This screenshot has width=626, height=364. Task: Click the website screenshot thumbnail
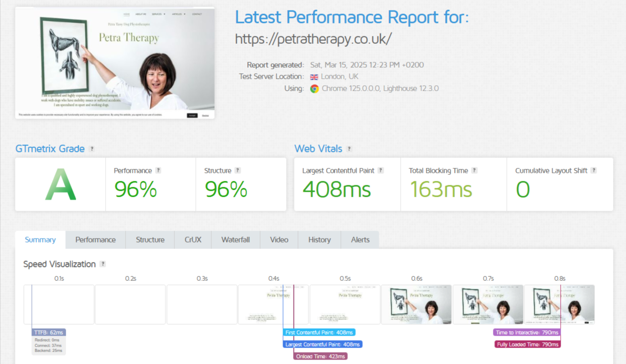115,63
